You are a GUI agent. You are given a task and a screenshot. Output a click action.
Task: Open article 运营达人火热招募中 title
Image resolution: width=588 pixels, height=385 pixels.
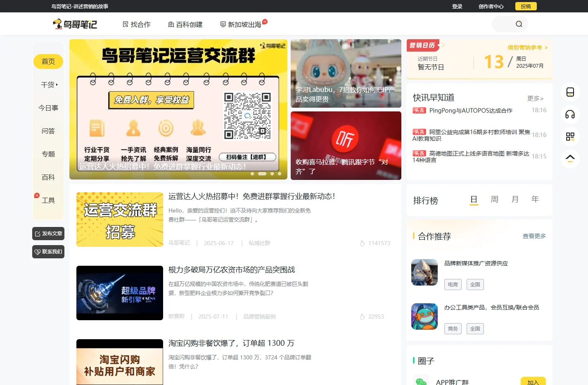click(252, 196)
